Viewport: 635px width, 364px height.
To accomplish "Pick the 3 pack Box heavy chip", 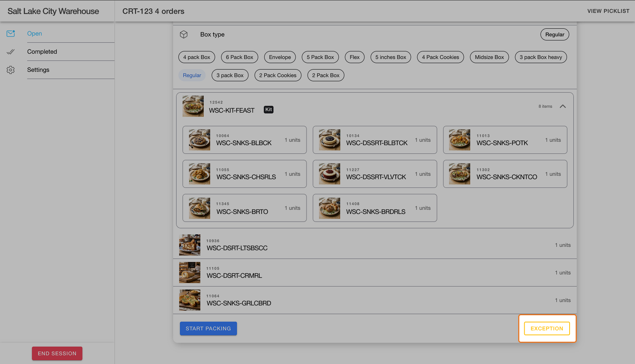I will (541, 57).
